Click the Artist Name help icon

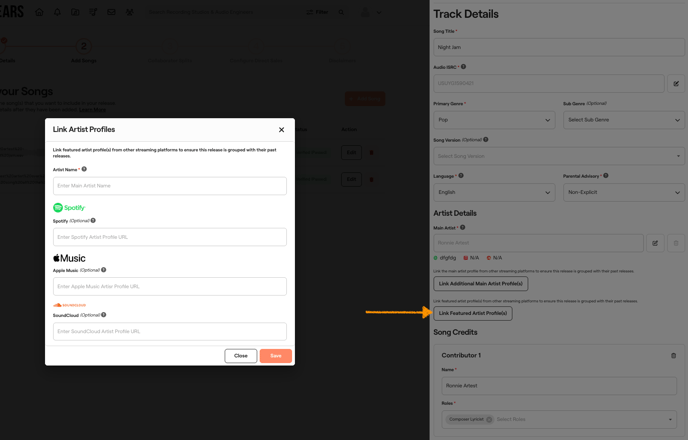point(84,169)
